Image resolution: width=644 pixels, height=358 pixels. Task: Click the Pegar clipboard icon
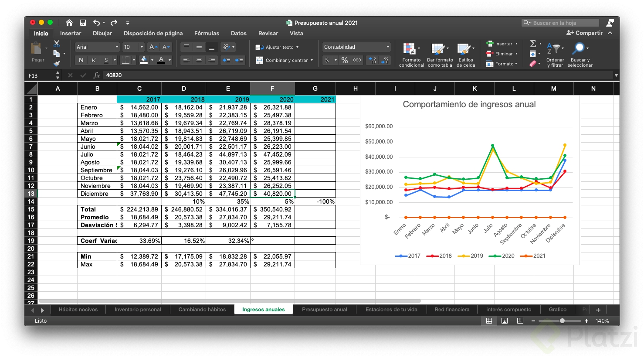click(x=37, y=49)
